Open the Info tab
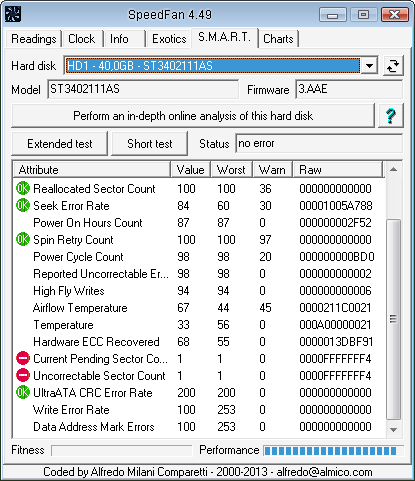The width and height of the screenshot is (415, 481). pos(124,39)
